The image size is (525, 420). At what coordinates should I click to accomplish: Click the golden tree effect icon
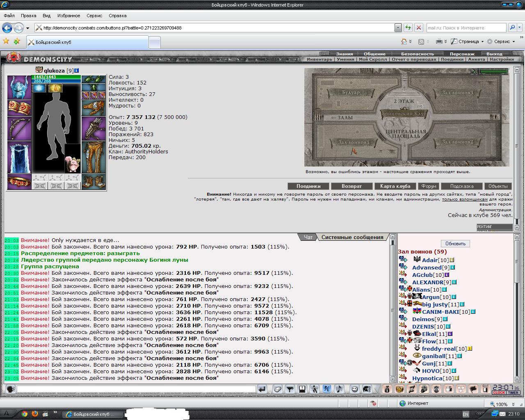click(x=55, y=88)
